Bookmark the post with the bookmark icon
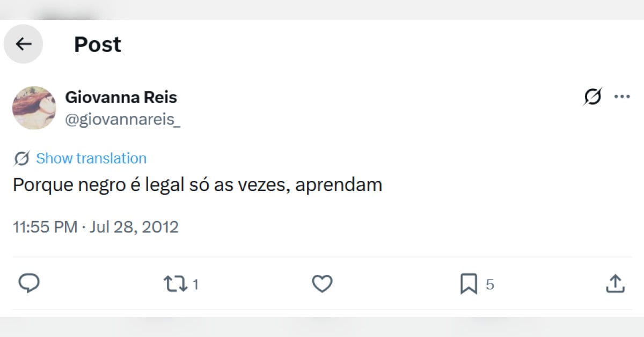The width and height of the screenshot is (644, 337). 469,284
